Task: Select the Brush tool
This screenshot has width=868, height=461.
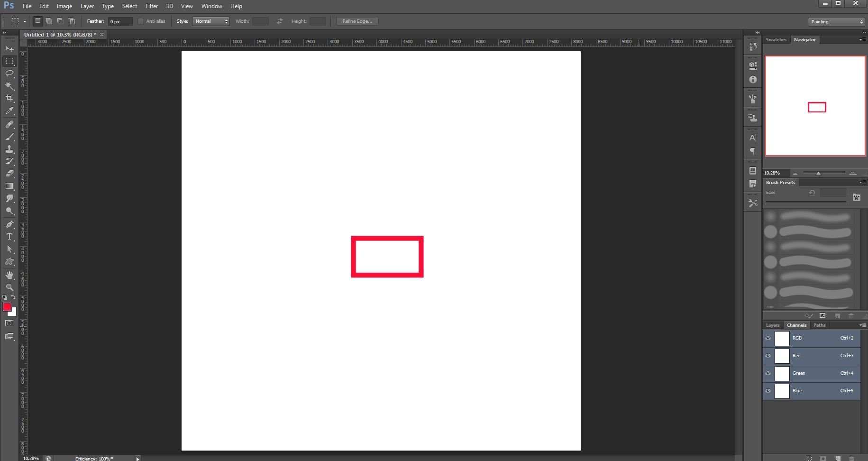Action: pyautogui.click(x=9, y=137)
